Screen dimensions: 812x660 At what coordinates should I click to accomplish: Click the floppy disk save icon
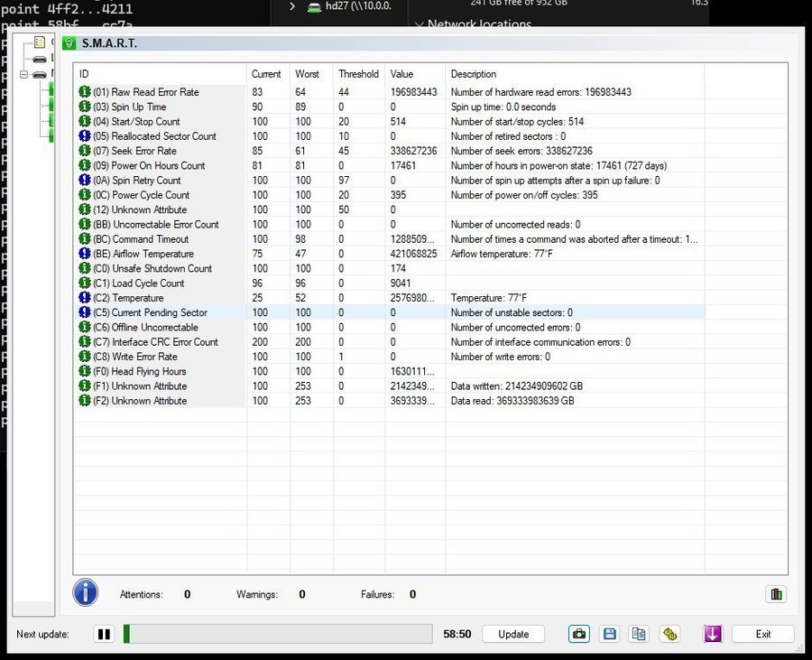point(609,634)
